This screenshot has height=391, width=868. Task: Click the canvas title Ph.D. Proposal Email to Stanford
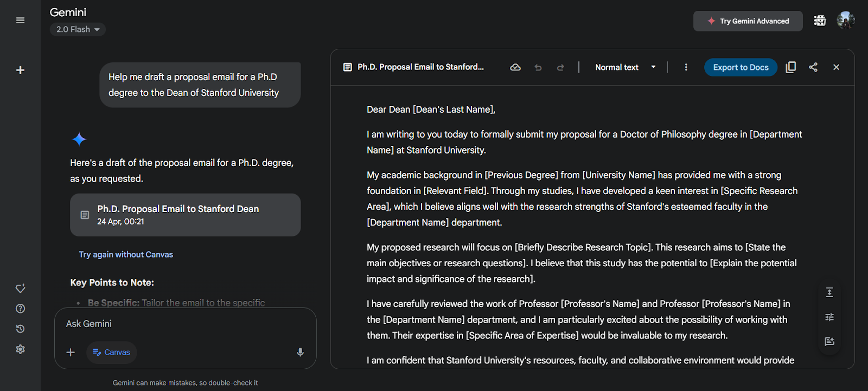coord(420,67)
